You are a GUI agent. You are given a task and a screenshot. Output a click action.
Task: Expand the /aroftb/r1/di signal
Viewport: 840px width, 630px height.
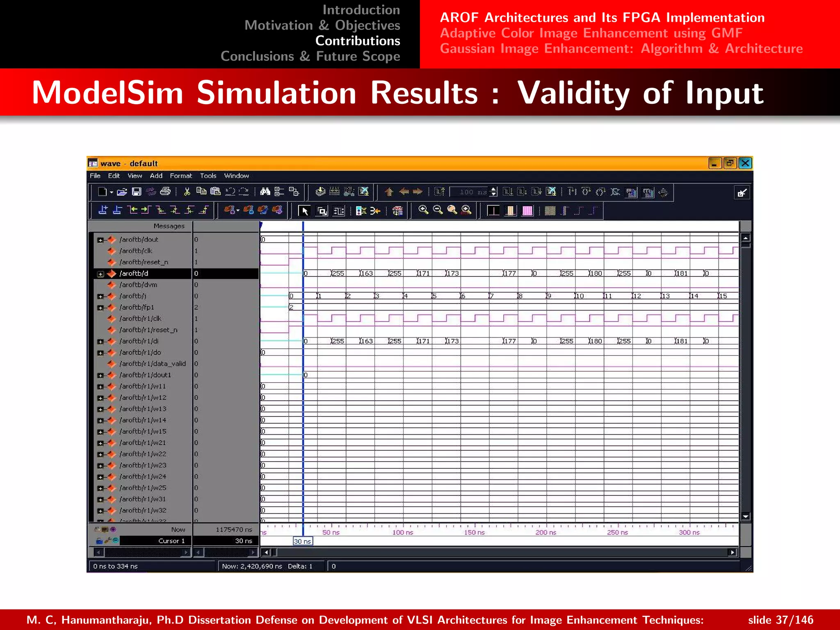tap(100, 342)
